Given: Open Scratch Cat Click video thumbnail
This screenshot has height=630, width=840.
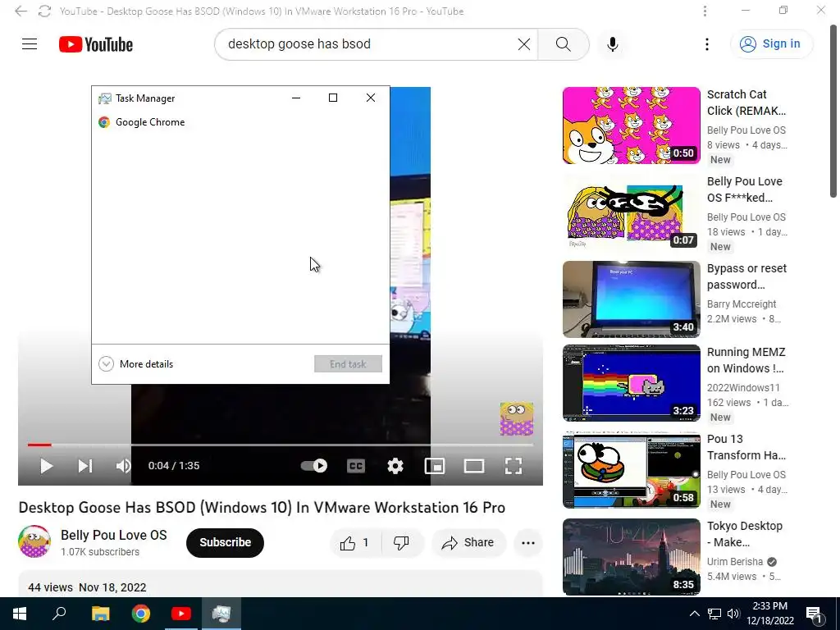Looking at the screenshot, I should pyautogui.click(x=631, y=126).
